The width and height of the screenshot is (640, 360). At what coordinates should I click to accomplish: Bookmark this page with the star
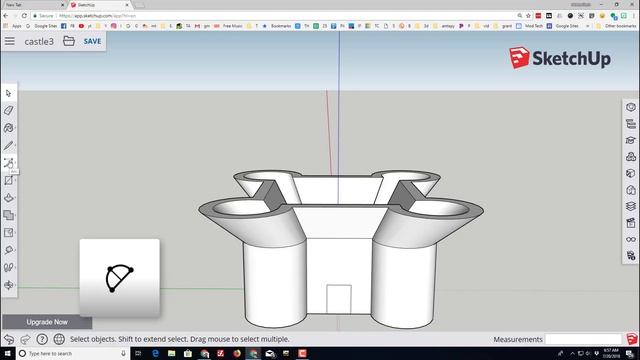click(528, 16)
